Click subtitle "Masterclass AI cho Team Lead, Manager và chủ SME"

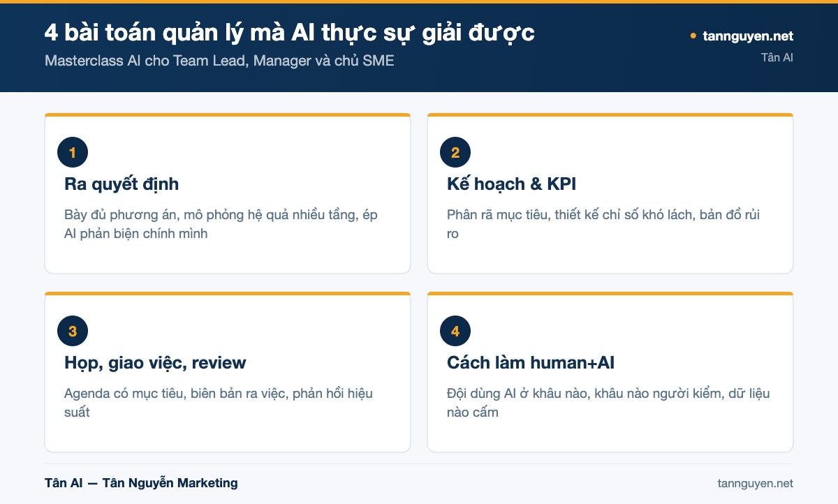pyautogui.click(x=219, y=61)
